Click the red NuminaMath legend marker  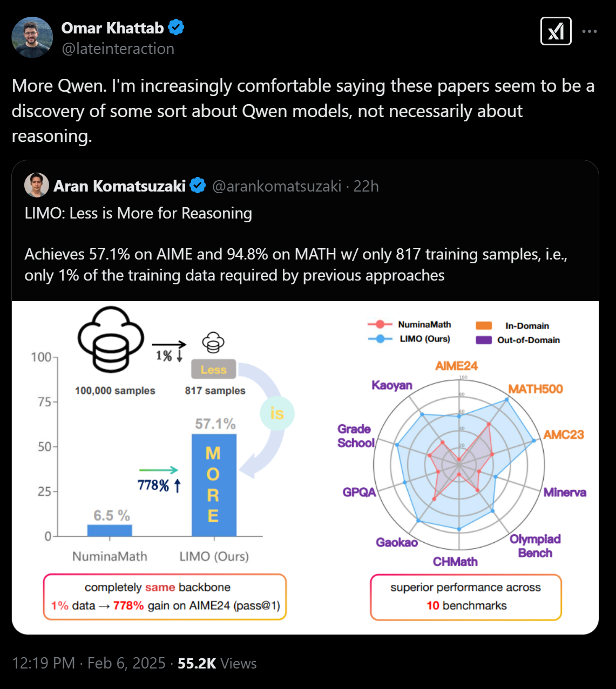(380, 324)
